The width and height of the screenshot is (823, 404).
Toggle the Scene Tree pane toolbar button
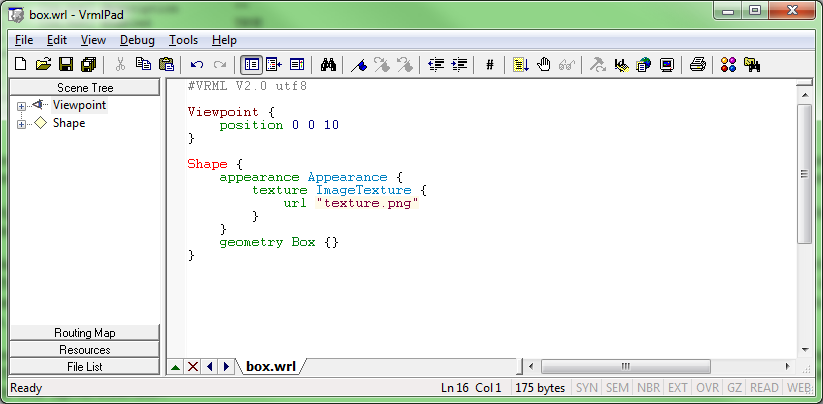tap(252, 65)
